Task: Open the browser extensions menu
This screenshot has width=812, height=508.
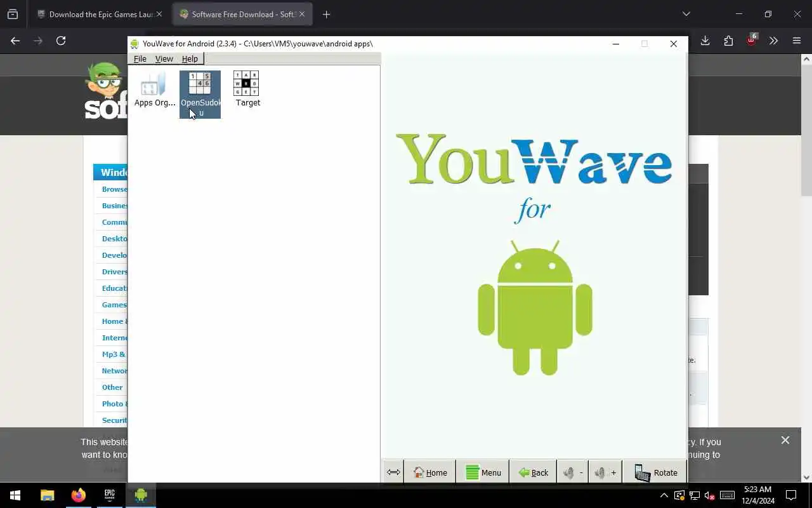Action: [x=728, y=41]
